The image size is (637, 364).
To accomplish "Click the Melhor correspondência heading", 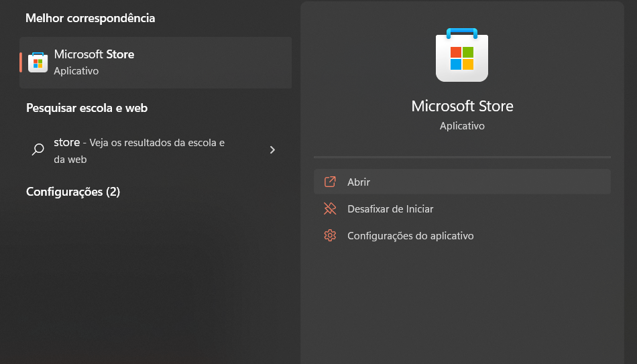I will tap(91, 18).
